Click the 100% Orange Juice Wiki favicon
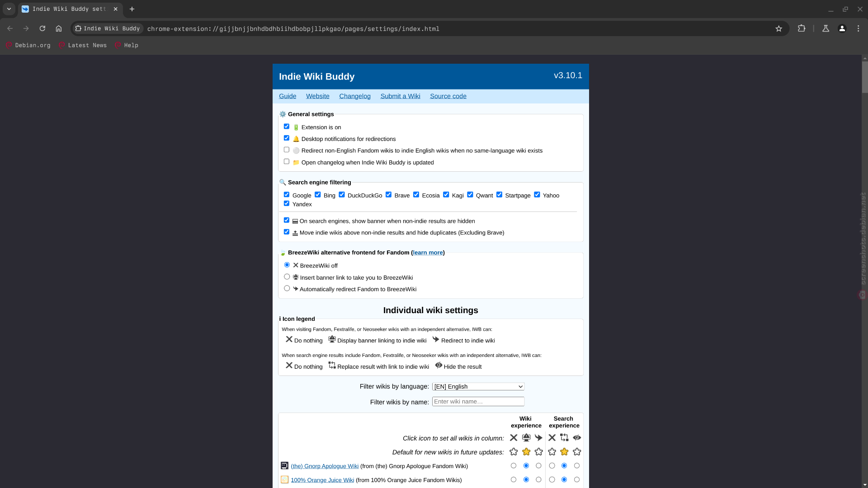The image size is (868, 488). pyautogui.click(x=284, y=480)
